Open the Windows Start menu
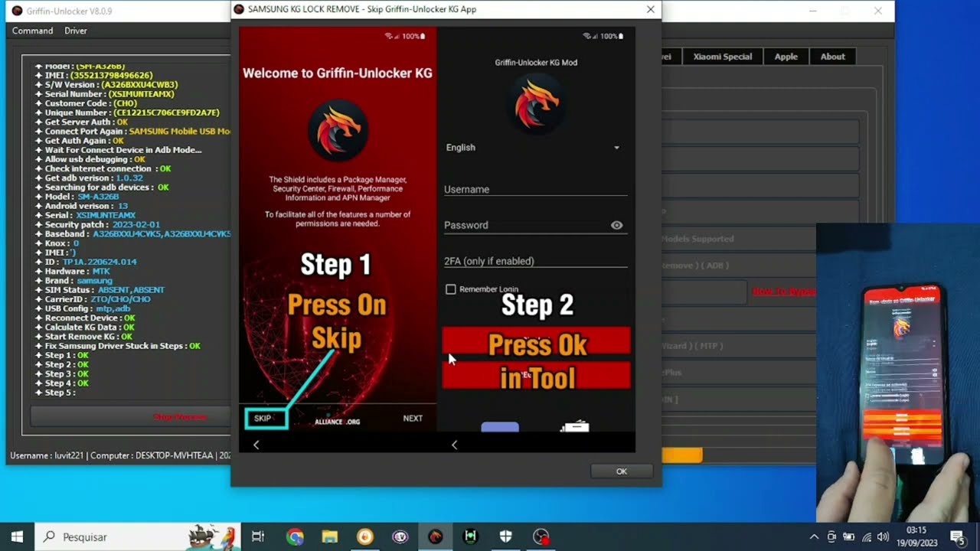The image size is (980, 551). pyautogui.click(x=17, y=536)
